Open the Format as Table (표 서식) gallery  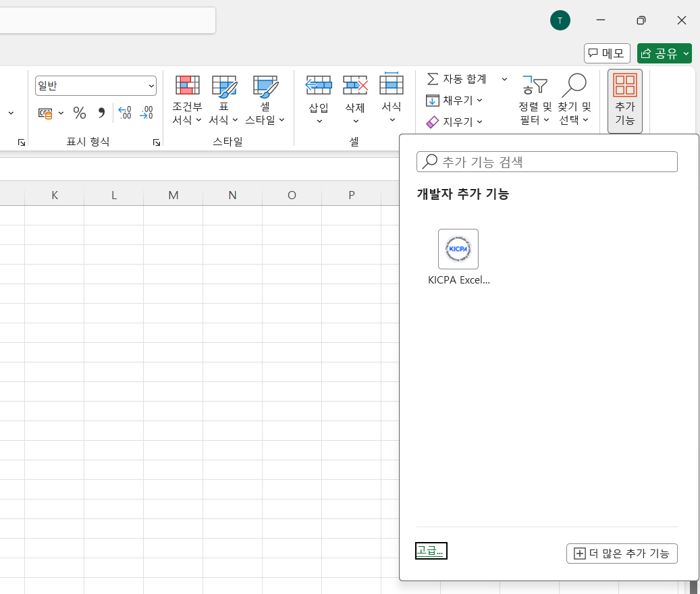click(223, 100)
